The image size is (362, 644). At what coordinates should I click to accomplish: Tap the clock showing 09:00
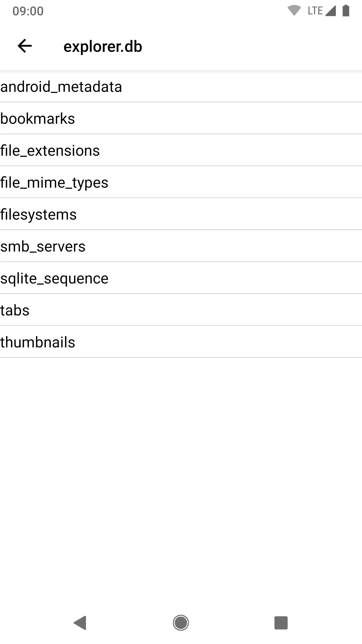28,11
